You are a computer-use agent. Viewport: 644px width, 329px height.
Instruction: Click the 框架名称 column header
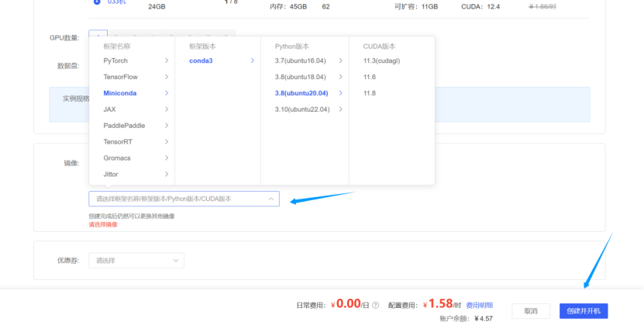tap(117, 47)
